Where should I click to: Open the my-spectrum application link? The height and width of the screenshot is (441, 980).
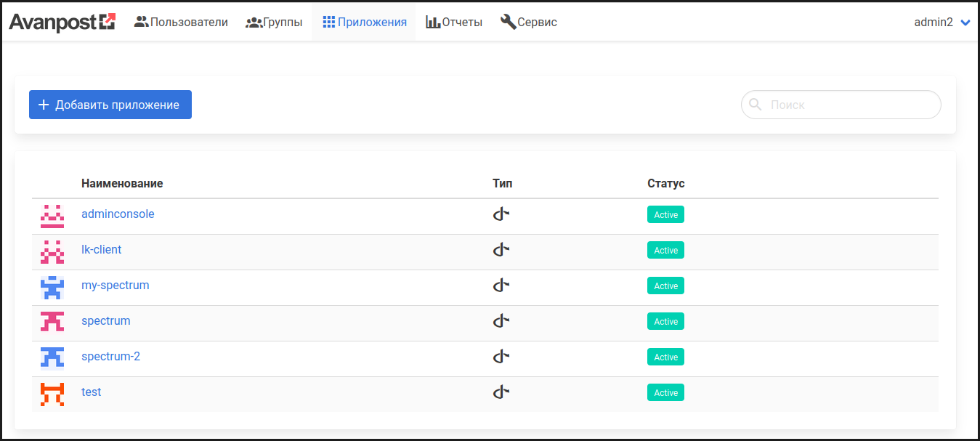(115, 286)
